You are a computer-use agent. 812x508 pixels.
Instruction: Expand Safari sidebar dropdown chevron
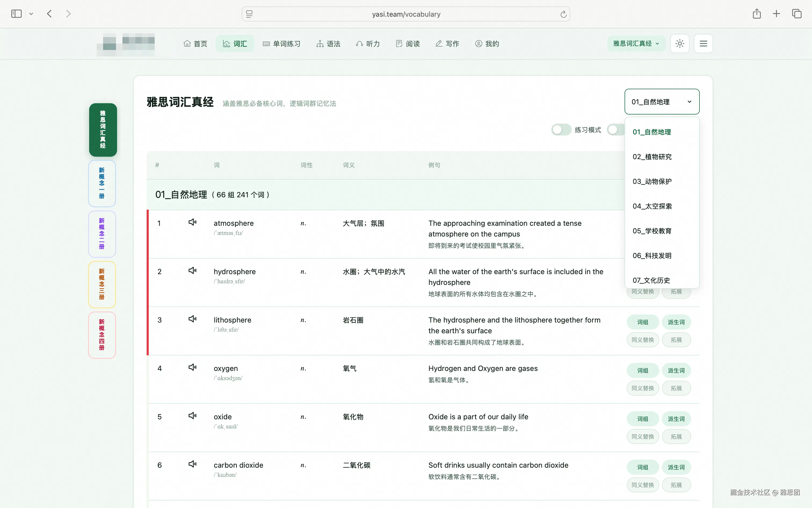[31, 14]
